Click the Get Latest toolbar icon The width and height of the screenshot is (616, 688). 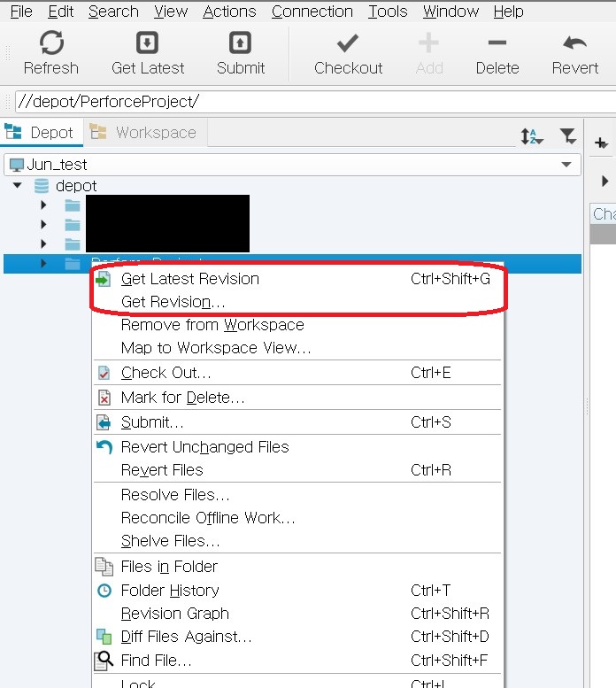click(x=148, y=43)
